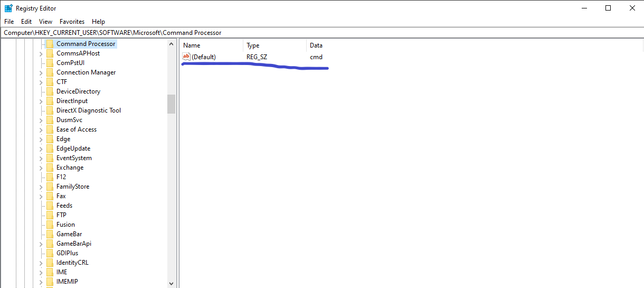The image size is (644, 288).
Task: Select the Connection Manager folder icon
Action: click(50, 72)
